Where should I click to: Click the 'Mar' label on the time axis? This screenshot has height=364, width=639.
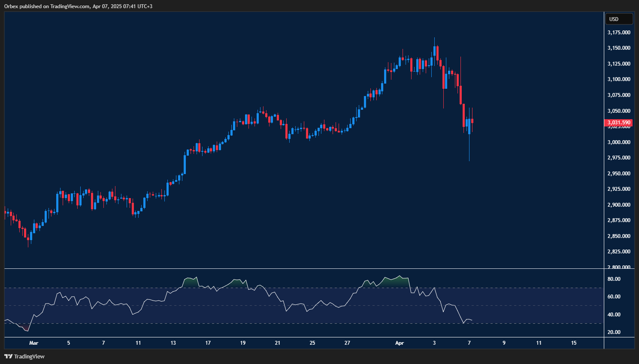pos(34,343)
